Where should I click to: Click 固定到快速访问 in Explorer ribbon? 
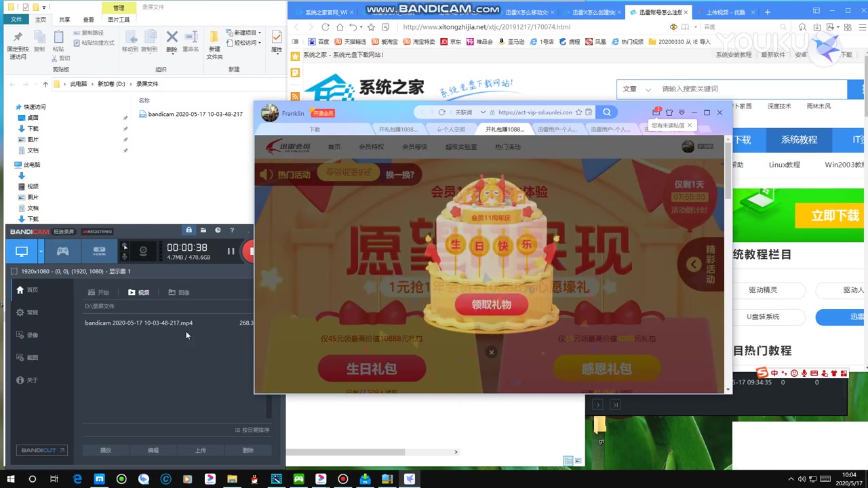click(x=18, y=45)
